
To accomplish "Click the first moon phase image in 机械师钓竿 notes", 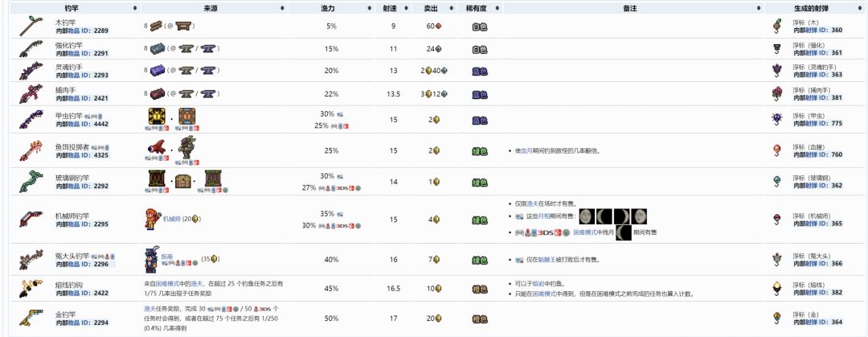I will [588, 216].
